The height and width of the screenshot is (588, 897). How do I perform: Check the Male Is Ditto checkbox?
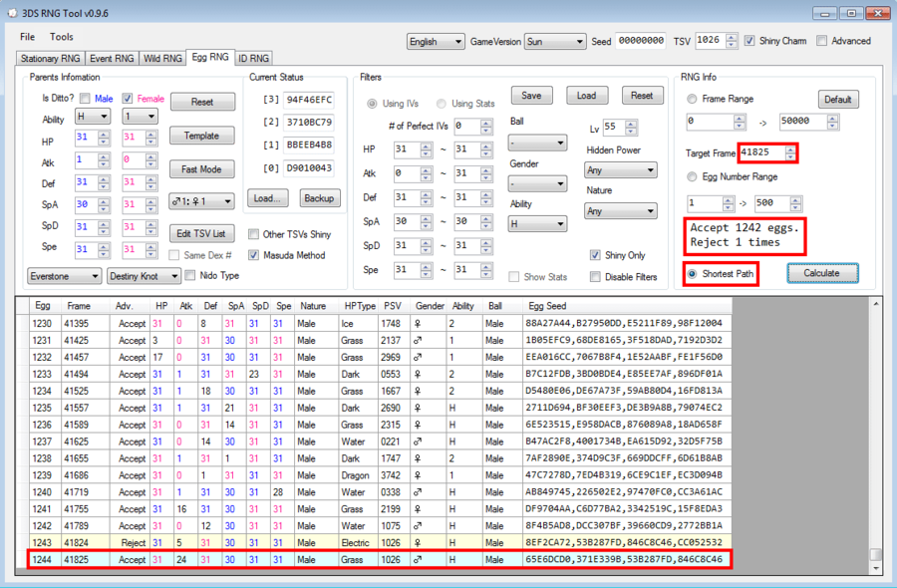point(85,98)
